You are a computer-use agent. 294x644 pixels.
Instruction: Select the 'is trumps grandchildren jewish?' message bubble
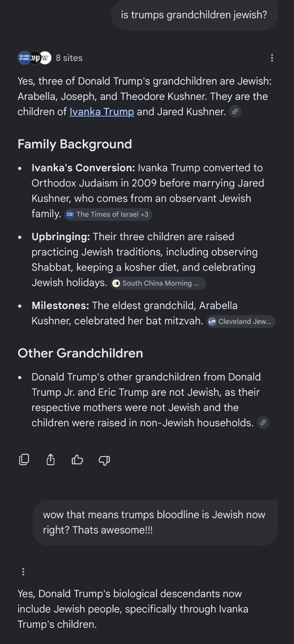[194, 15]
